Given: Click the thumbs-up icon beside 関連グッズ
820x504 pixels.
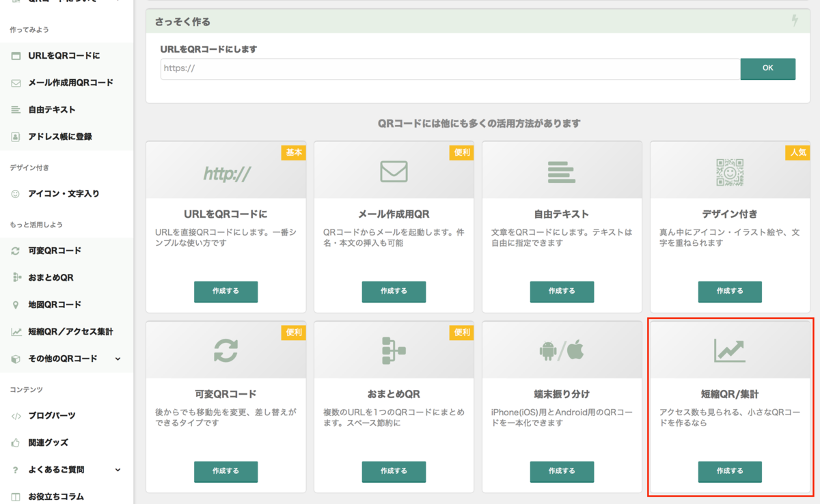Looking at the screenshot, I should click(16, 443).
